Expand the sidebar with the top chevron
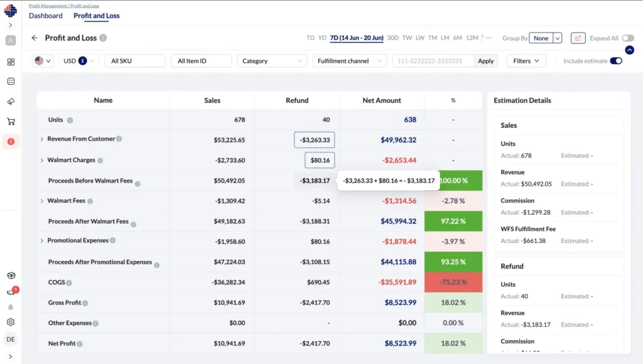Viewport: 643px width, 364px height. [11, 25]
